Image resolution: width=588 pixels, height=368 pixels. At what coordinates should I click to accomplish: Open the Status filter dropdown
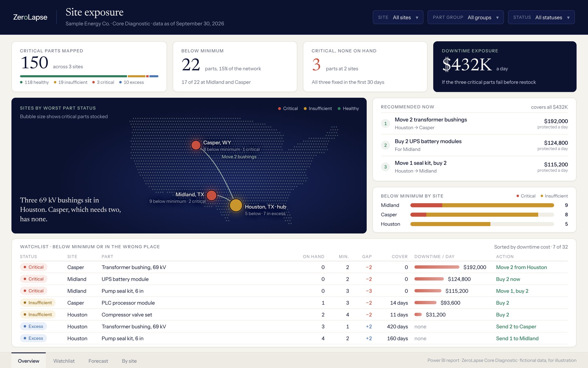click(541, 17)
